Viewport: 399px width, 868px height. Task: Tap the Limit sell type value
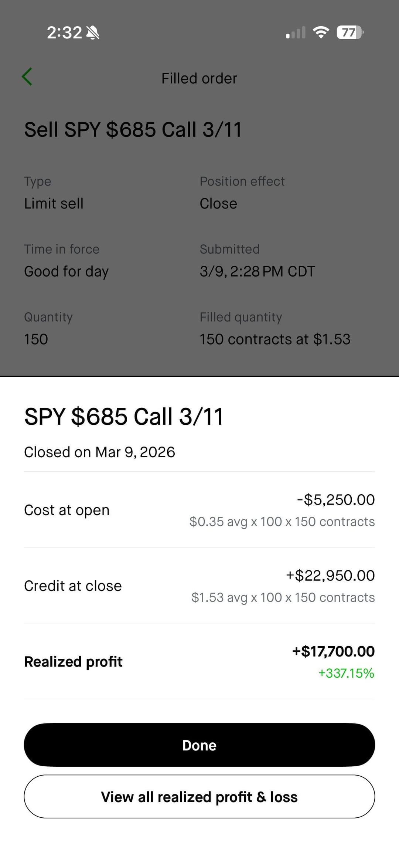point(54,204)
